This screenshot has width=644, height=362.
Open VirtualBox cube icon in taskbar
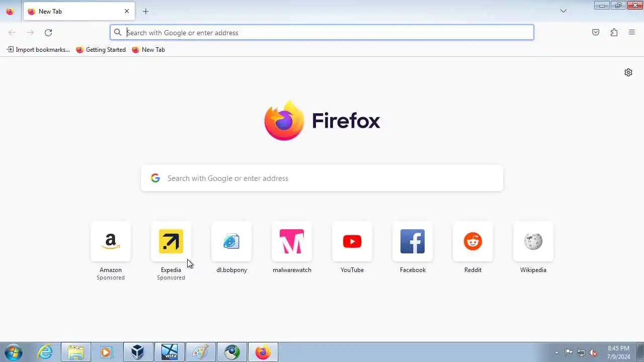(x=138, y=352)
